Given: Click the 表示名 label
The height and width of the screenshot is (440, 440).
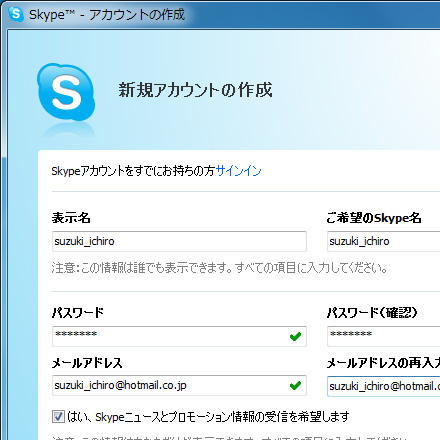Looking at the screenshot, I should coord(71,218).
